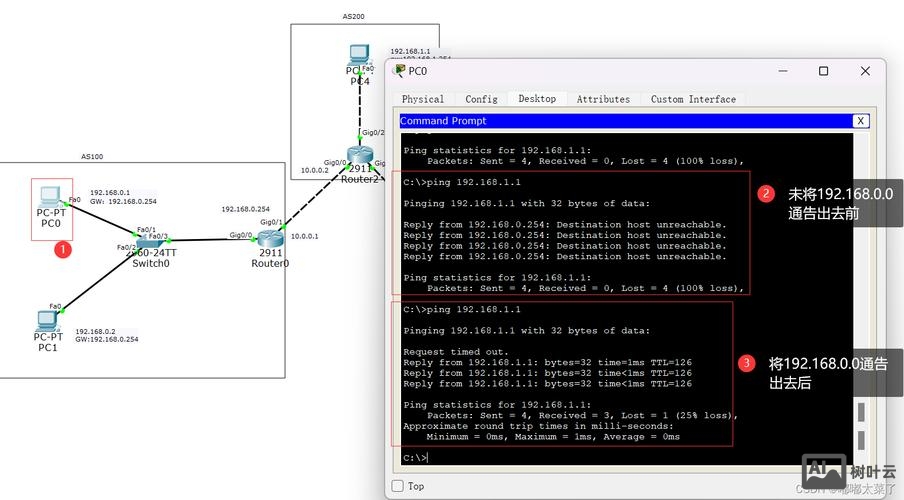Click the Command Prompt vertical scrollbar
Viewport: 904px width, 500px height.
pos(860,300)
